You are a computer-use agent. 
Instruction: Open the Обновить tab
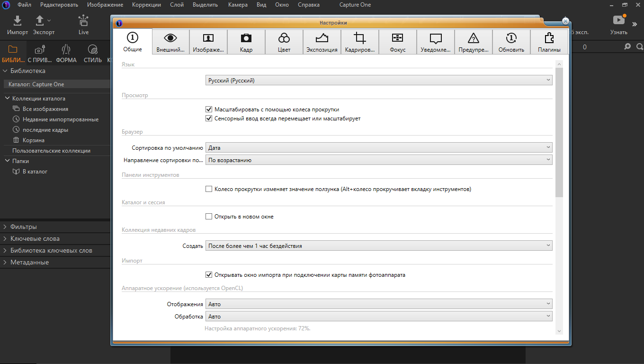(x=511, y=42)
